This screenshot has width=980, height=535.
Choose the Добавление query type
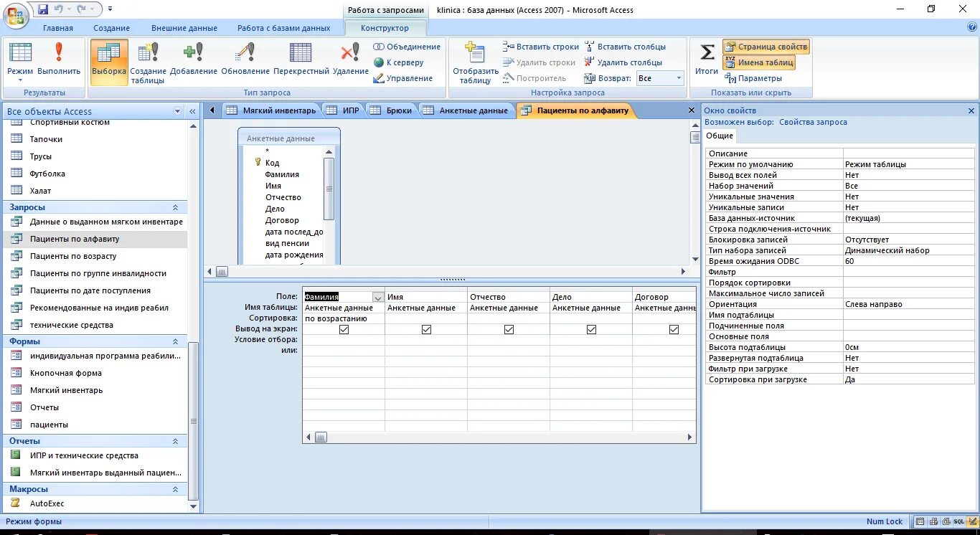[194, 60]
